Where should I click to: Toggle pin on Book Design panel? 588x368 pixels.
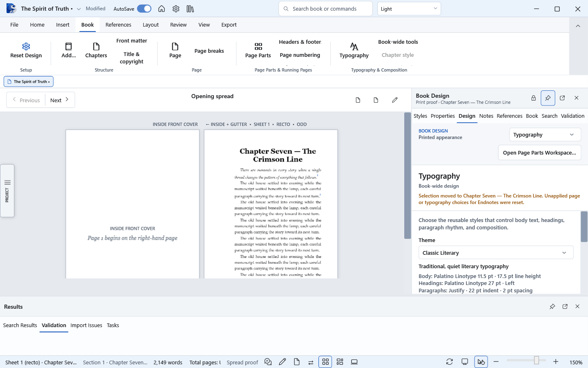548,98
